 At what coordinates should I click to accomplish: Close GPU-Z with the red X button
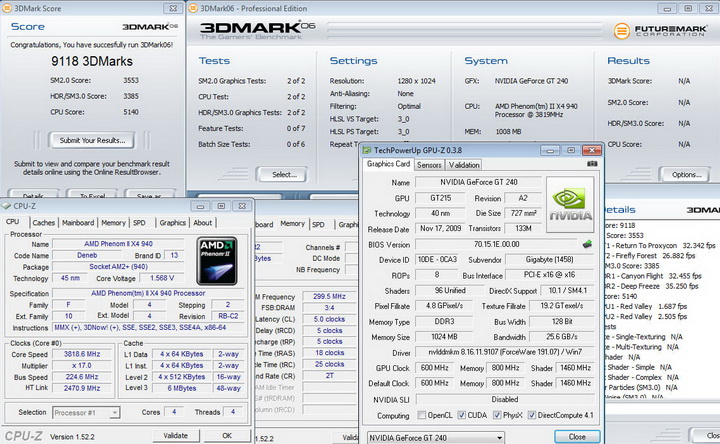coord(592,150)
